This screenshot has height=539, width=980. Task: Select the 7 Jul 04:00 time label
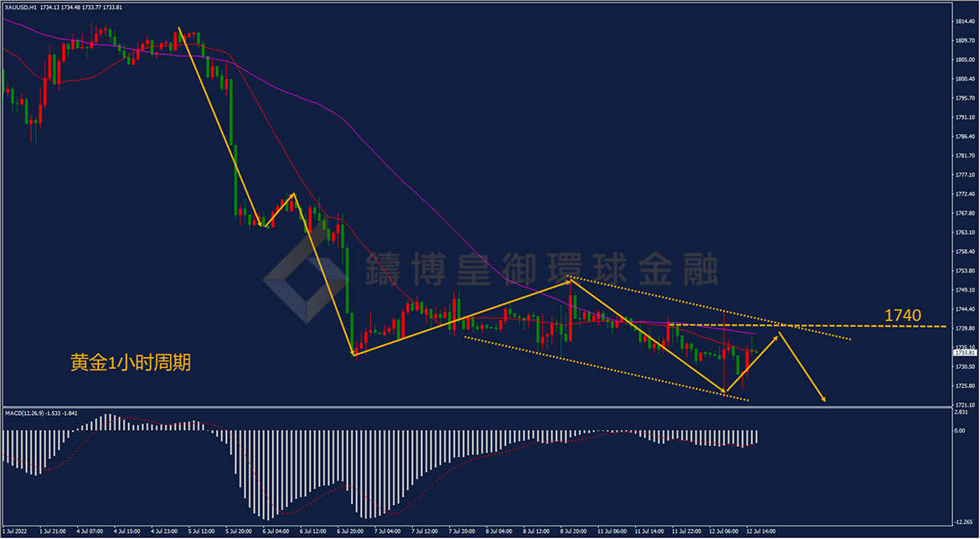[x=389, y=531]
